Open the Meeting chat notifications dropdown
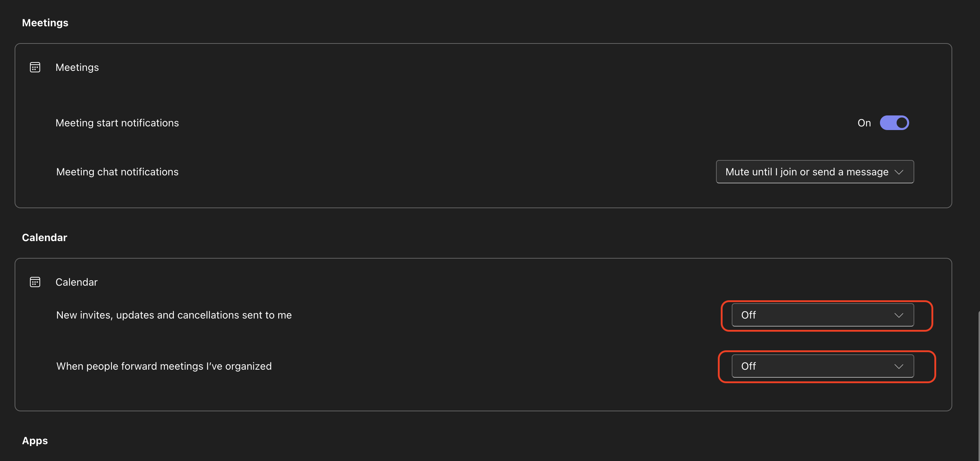Image resolution: width=980 pixels, height=461 pixels. tap(815, 172)
